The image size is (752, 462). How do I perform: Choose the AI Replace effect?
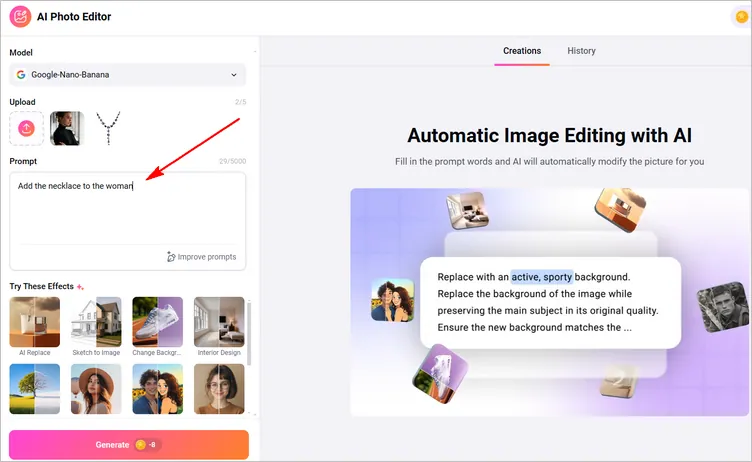point(35,322)
